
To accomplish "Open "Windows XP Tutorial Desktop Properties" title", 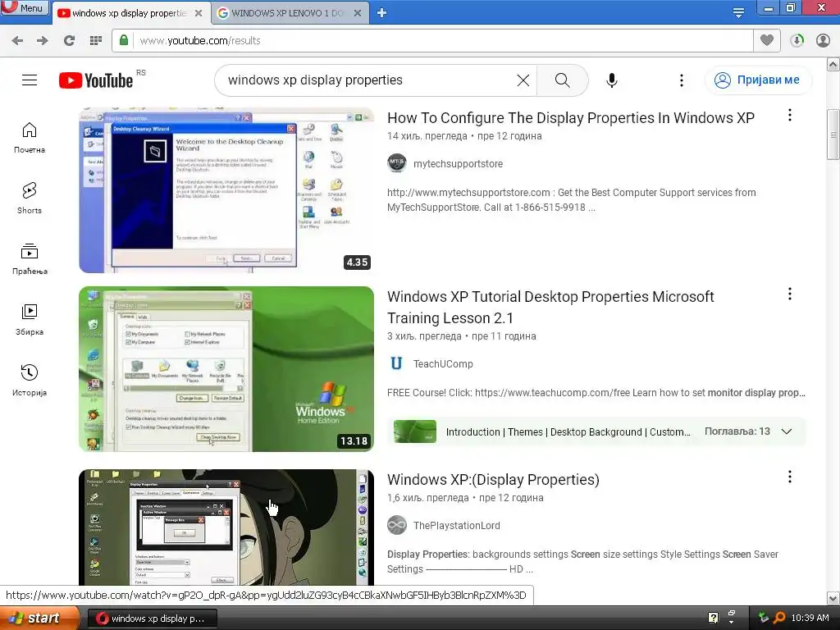I will coord(550,308).
